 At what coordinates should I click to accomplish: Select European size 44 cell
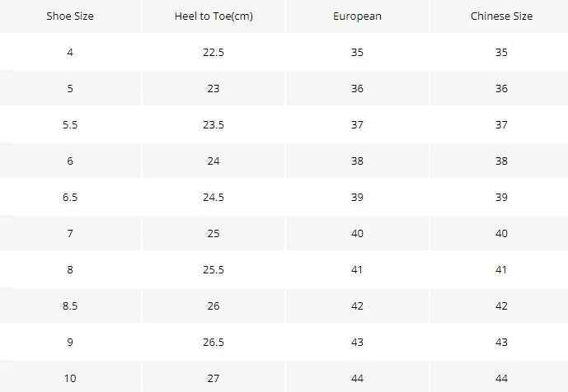coord(357,376)
